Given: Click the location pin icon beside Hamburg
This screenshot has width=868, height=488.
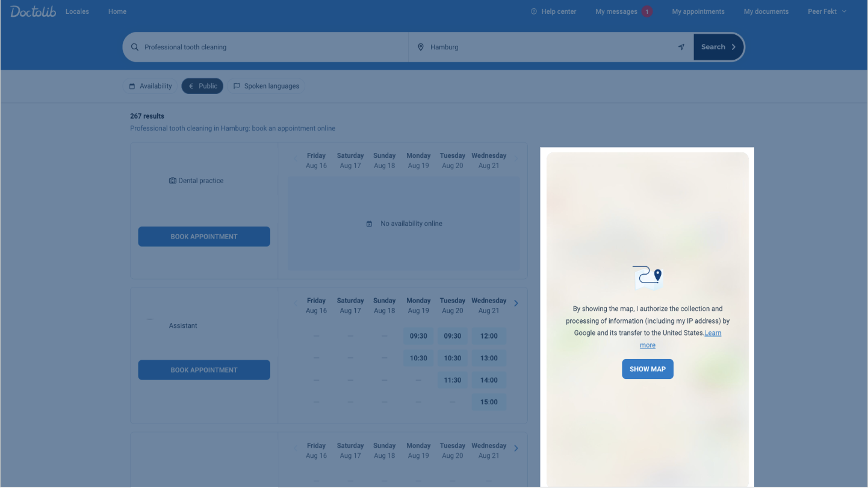Looking at the screenshot, I should click(x=421, y=47).
